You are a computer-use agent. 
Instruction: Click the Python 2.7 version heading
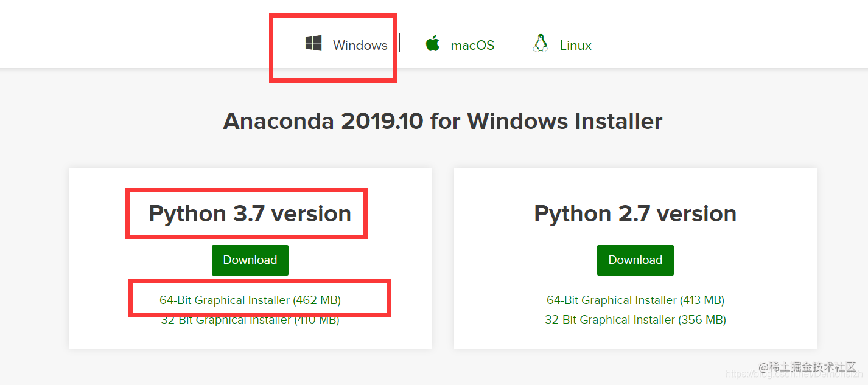point(635,213)
